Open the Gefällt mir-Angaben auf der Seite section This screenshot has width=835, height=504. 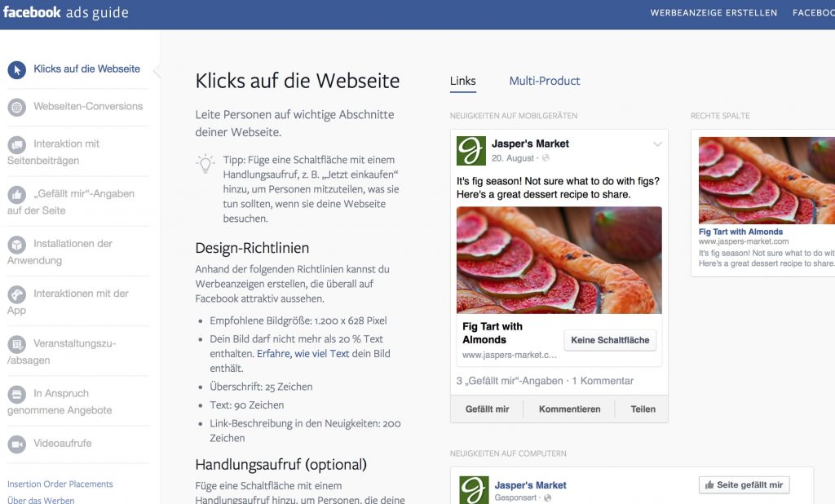(x=71, y=202)
